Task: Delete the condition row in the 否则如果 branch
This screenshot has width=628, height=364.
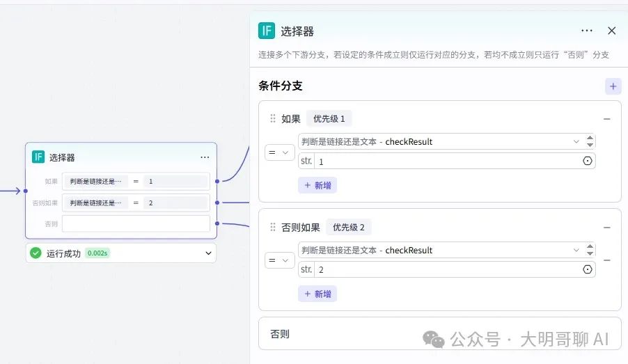Action: click(x=607, y=260)
